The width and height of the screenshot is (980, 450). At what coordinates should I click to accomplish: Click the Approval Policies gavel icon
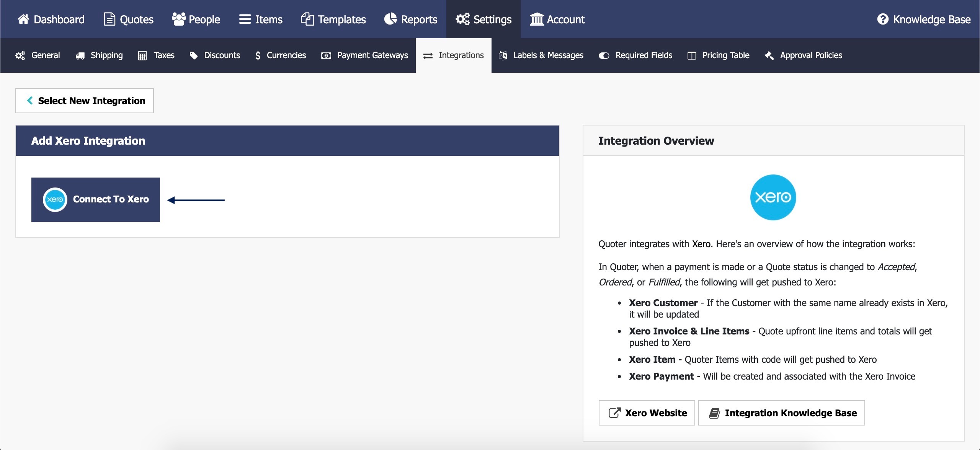(769, 56)
